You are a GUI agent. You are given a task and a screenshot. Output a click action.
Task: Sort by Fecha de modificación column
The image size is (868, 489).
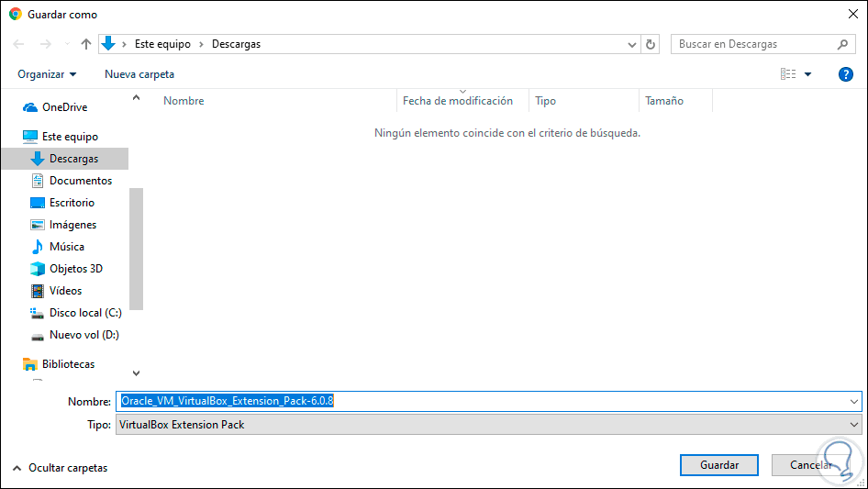pos(462,101)
